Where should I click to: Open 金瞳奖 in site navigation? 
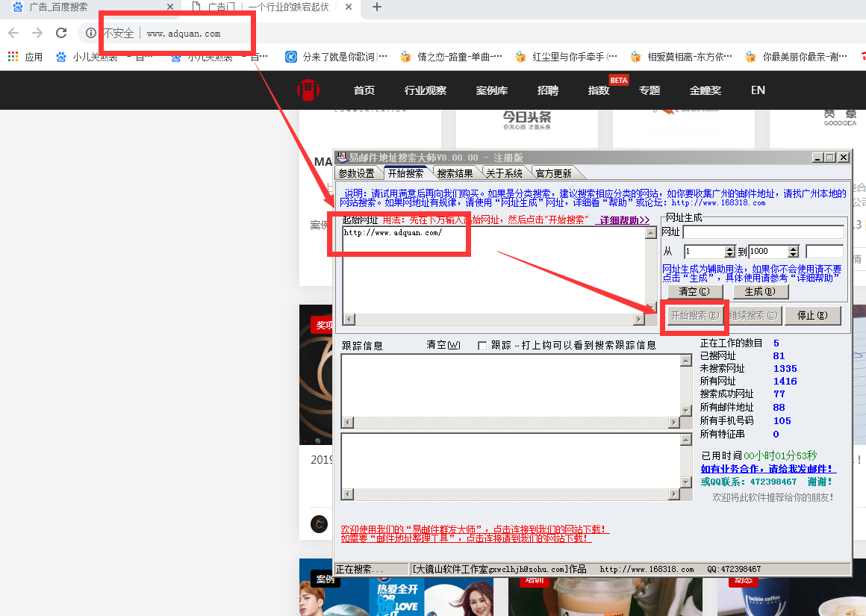[705, 90]
